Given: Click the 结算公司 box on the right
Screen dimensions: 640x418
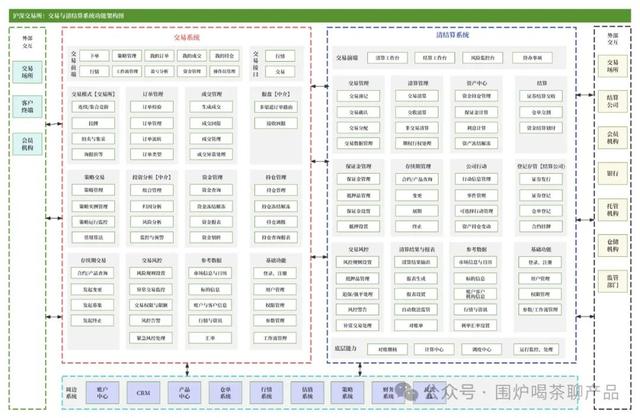Looking at the screenshot, I should tap(612, 101).
